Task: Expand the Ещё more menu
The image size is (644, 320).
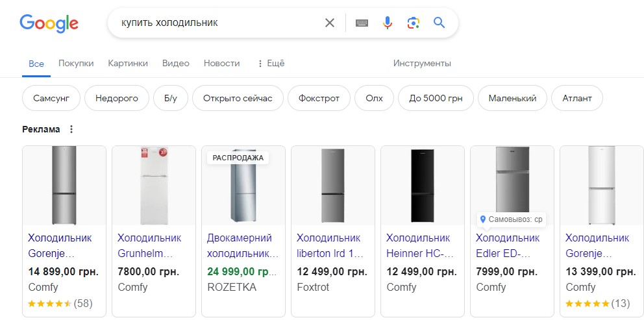Action: click(271, 64)
